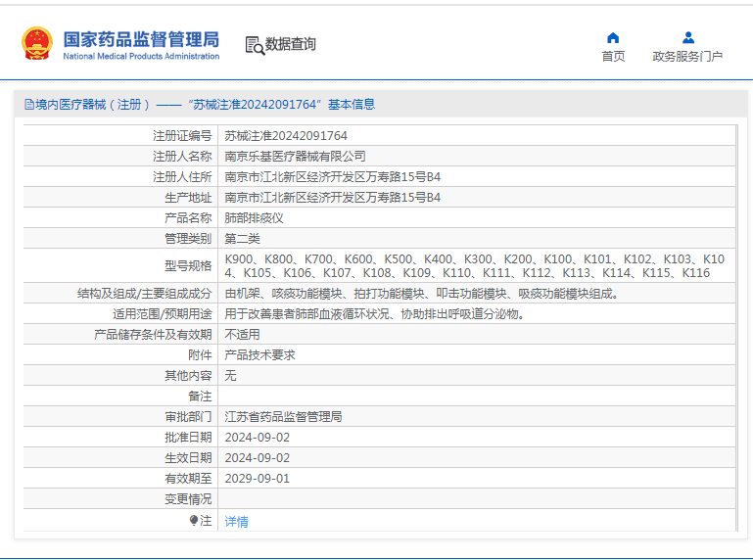The width and height of the screenshot is (753, 560).
Task: Select the 适用范围 intended use text
Action: point(375,314)
